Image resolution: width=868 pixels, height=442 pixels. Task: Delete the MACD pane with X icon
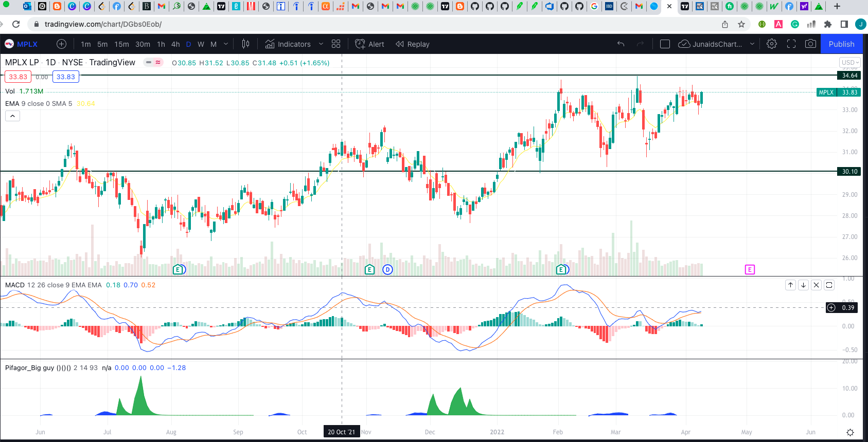point(816,285)
